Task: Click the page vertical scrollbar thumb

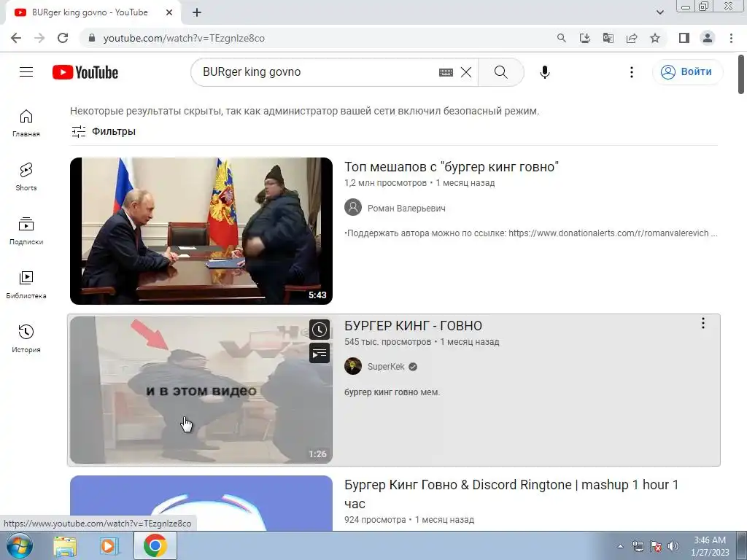Action: [x=742, y=74]
